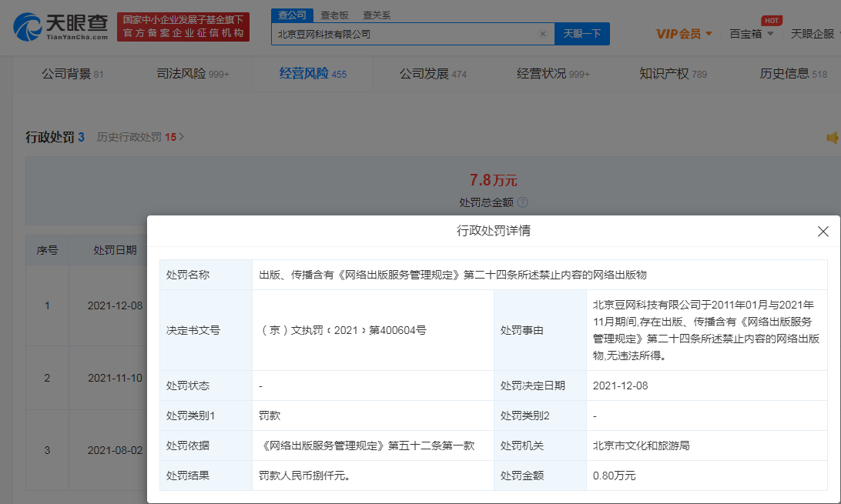This screenshot has width=841, height=504.
Task: Click the 罚款人民币捌仟元 result text
Action: coord(305,476)
